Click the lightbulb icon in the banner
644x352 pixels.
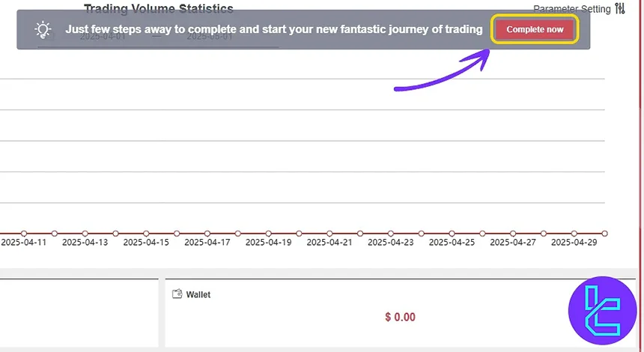[x=44, y=30]
